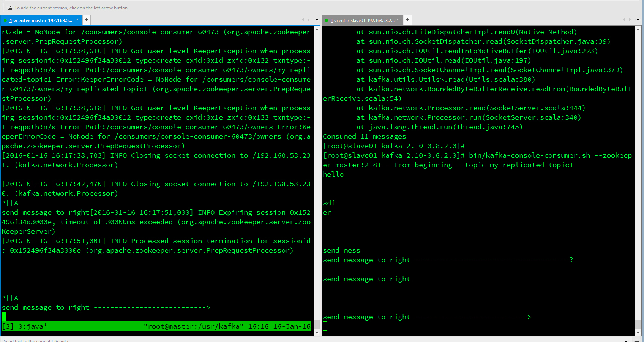
Task: Switch to the vcenter-slave01-192.168.53.2... tab
Action: 362,21
